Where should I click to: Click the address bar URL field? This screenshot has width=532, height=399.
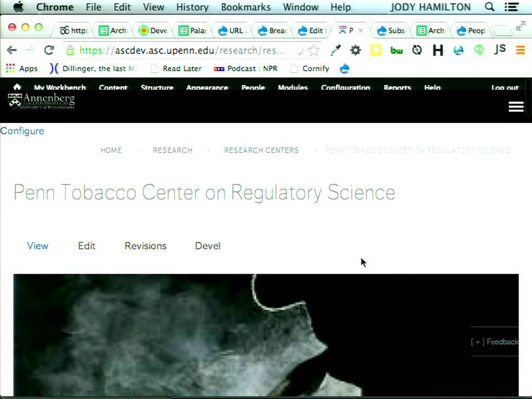coord(183,50)
